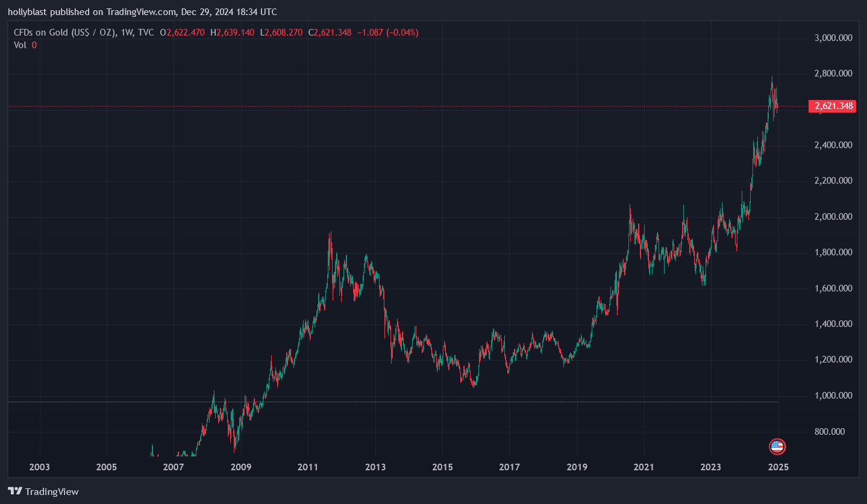Click the TVC source label
This screenshot has height=504, width=867.
click(x=145, y=33)
